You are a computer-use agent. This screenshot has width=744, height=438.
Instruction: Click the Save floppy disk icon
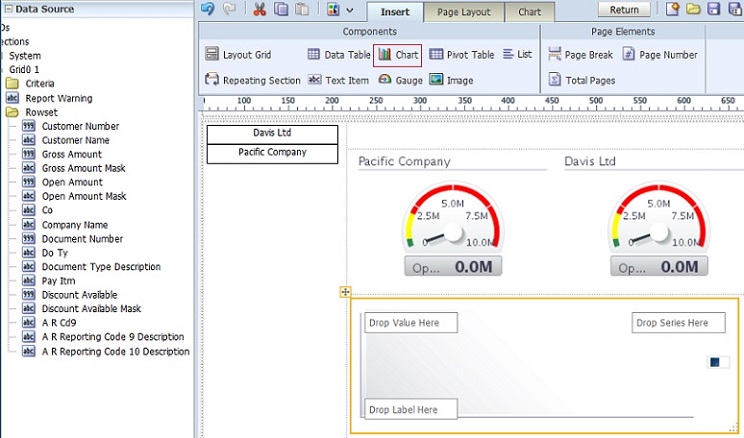pos(714,9)
